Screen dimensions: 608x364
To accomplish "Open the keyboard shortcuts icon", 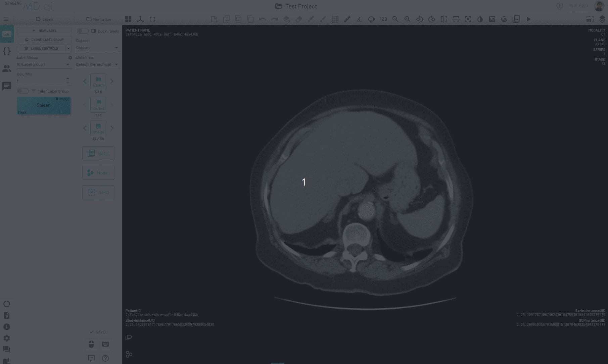I will pyautogui.click(x=105, y=344).
